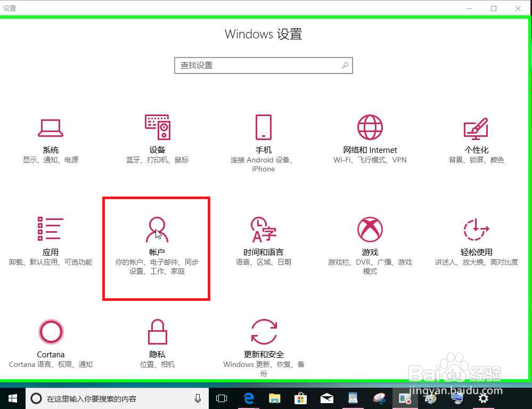The image size is (532, 409).
Task: Click the 蓝牙、打印机、鼠标 description
Action: click(157, 160)
